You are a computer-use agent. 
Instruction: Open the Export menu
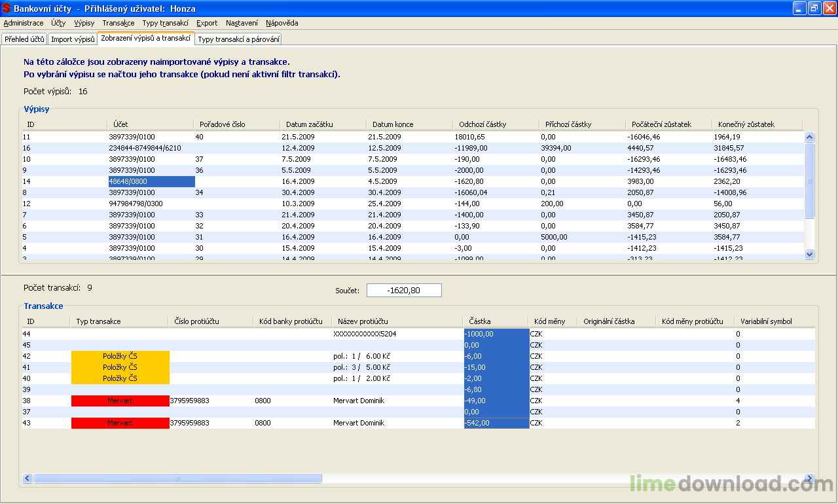coord(207,23)
